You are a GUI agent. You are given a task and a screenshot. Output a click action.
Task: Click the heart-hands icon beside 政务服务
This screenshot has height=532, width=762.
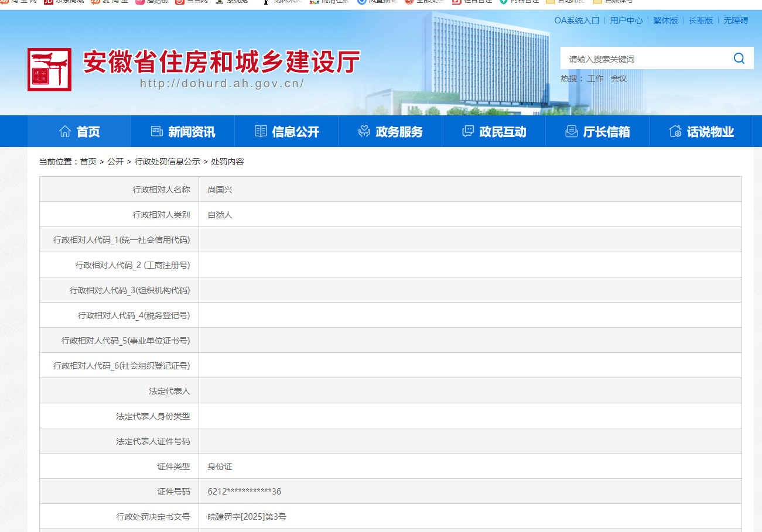tap(364, 132)
